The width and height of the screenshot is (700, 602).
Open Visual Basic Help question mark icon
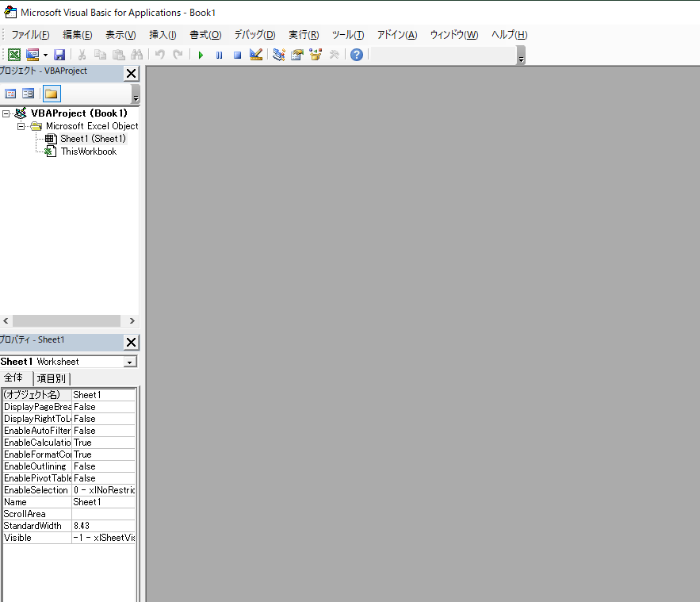coord(357,55)
